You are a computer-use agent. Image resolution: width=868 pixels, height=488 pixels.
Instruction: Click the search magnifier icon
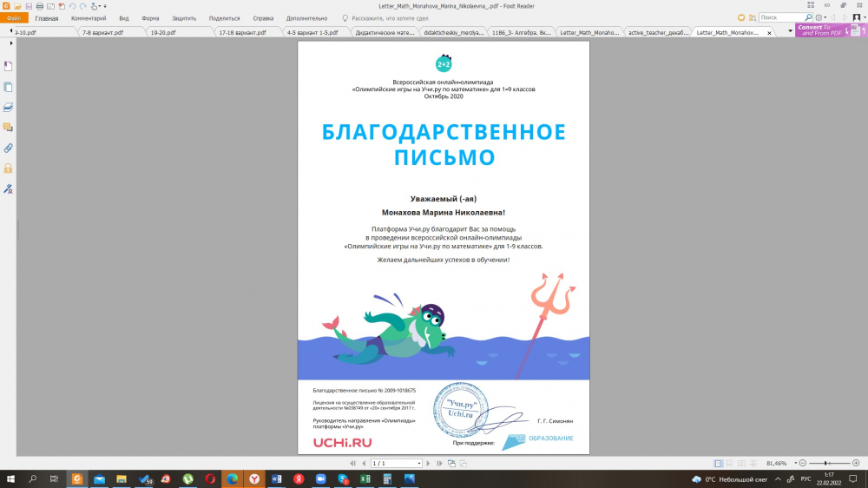click(807, 17)
